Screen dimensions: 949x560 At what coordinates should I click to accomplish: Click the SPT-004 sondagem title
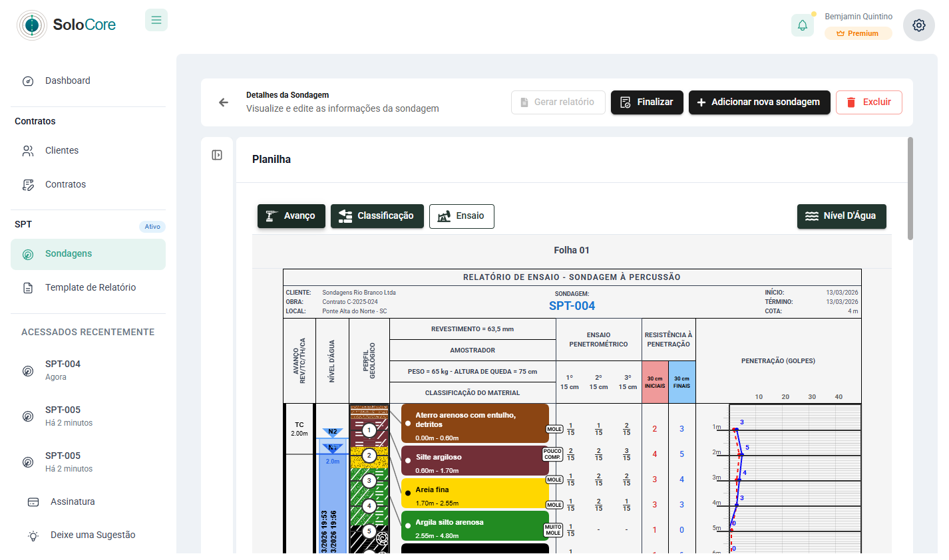572,306
